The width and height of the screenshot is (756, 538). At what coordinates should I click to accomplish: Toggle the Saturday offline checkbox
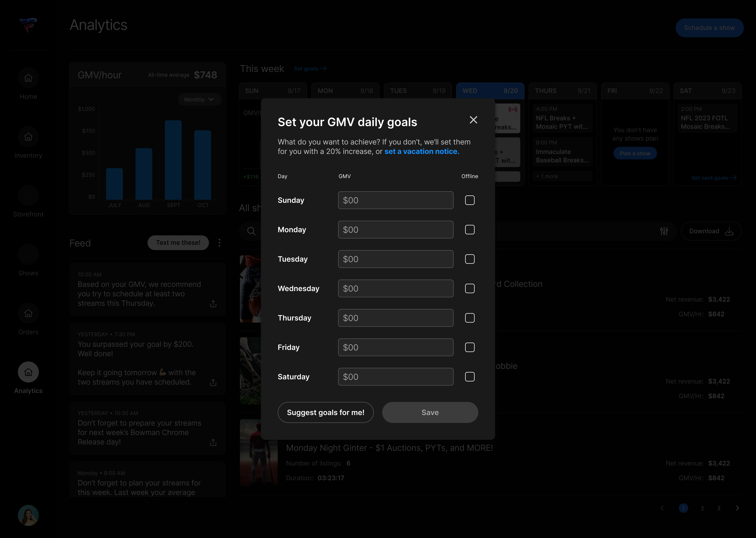click(470, 377)
